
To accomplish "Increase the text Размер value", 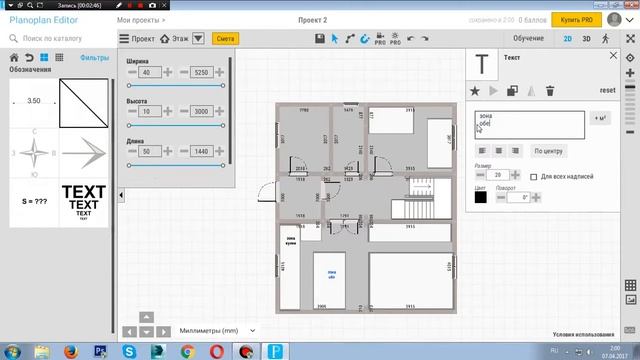I will [515, 175].
